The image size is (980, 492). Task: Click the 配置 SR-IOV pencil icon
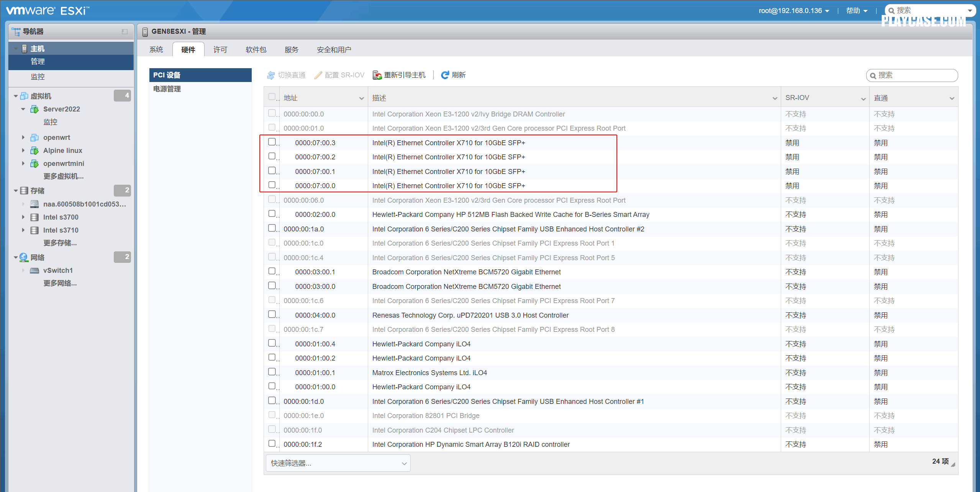(x=318, y=75)
